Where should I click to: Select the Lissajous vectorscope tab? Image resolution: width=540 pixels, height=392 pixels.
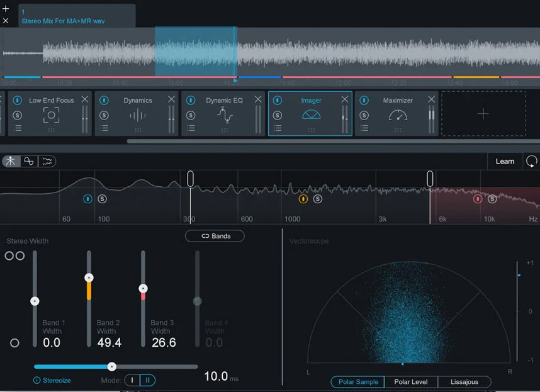[465, 382]
